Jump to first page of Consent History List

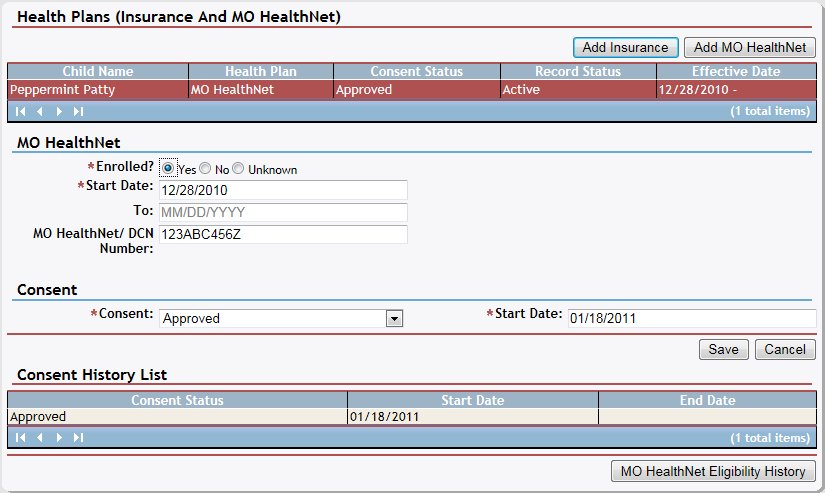(x=20, y=437)
